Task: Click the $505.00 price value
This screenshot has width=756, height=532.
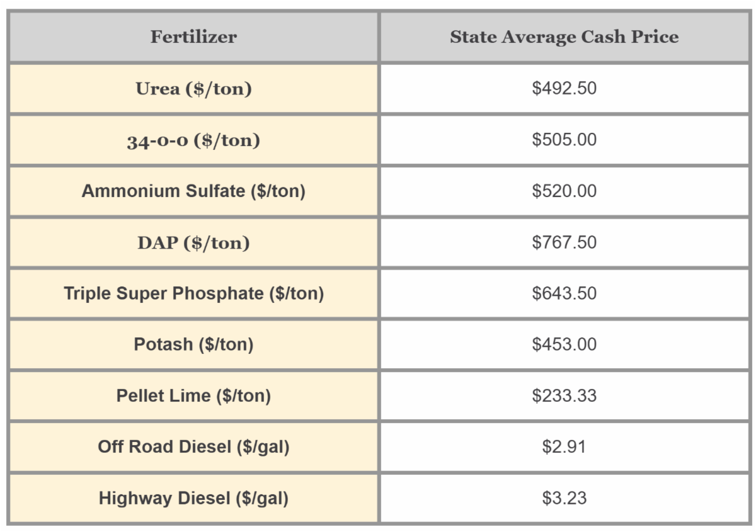Action: coord(564,140)
